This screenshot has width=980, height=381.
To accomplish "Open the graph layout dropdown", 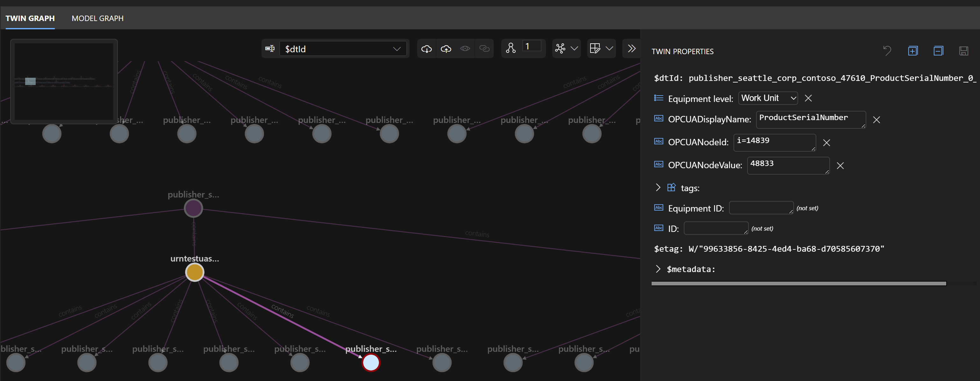I will click(567, 48).
